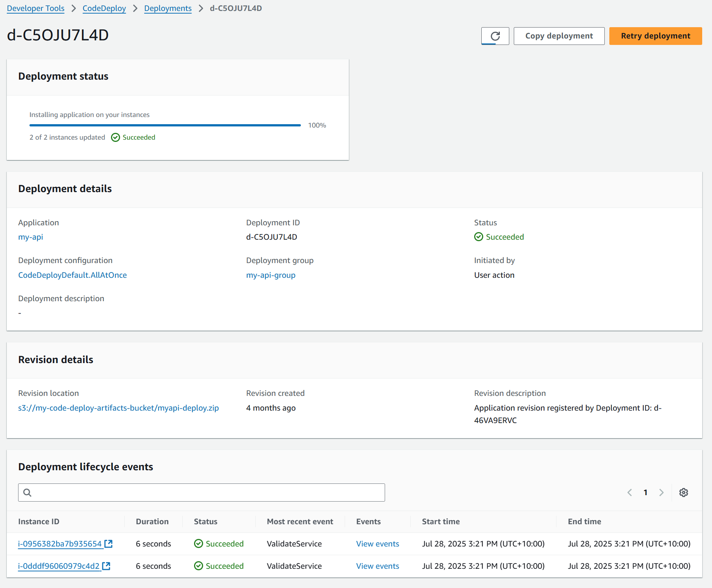View the CodeDeployDefault.AllAtOnce configuration
The image size is (712, 588).
coord(72,275)
